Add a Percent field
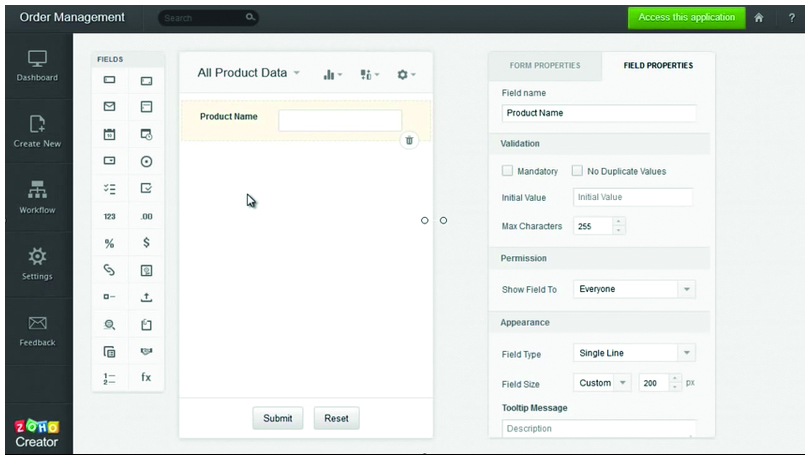Viewport: 811px width, 458px height. click(109, 243)
